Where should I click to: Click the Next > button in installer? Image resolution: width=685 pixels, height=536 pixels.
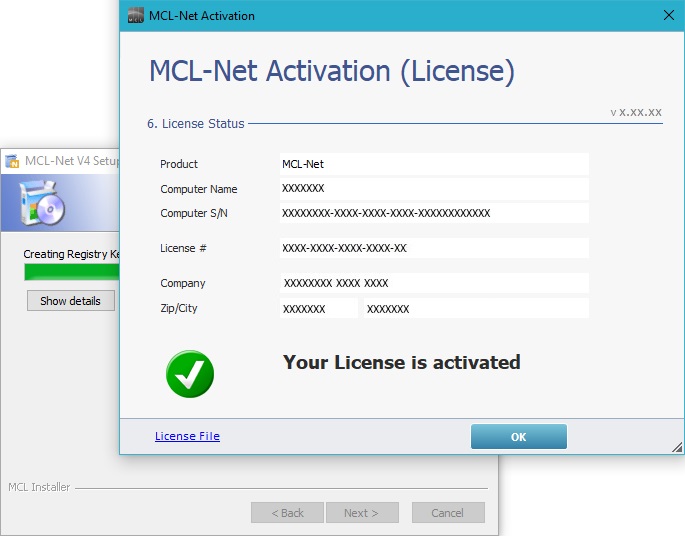361,513
